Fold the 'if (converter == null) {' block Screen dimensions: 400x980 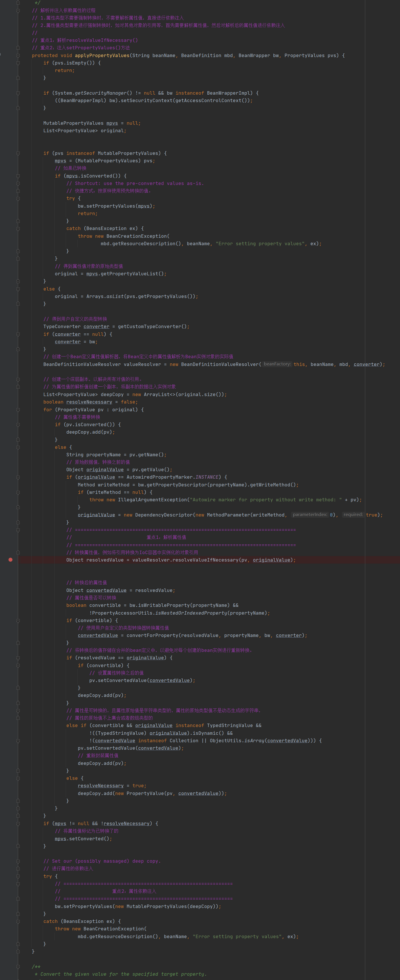(18, 334)
